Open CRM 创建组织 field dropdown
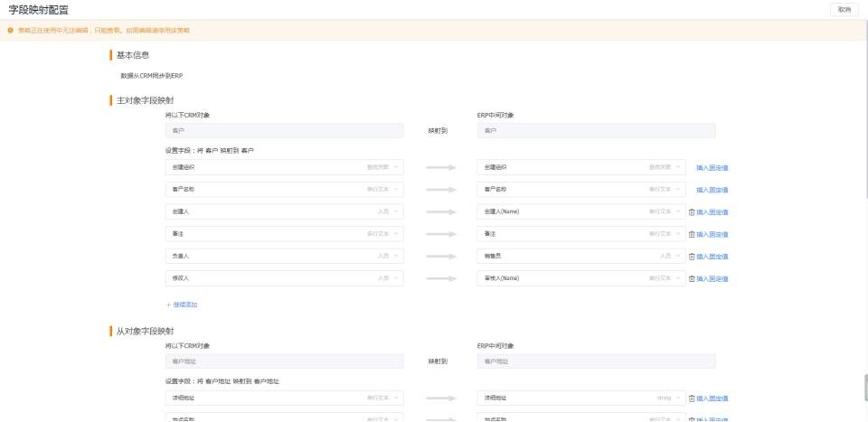The height and width of the screenshot is (422, 868). 284,167
